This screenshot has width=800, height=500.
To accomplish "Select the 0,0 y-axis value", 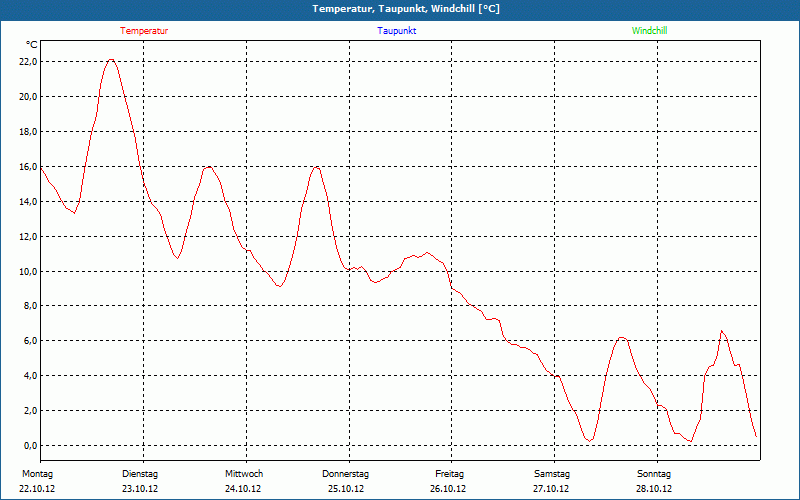I will coord(30,445).
